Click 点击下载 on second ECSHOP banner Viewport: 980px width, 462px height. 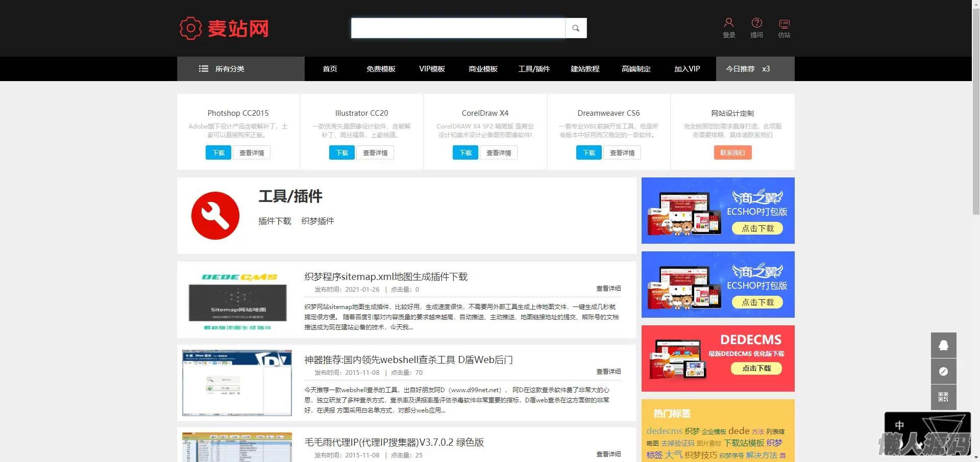click(x=757, y=302)
